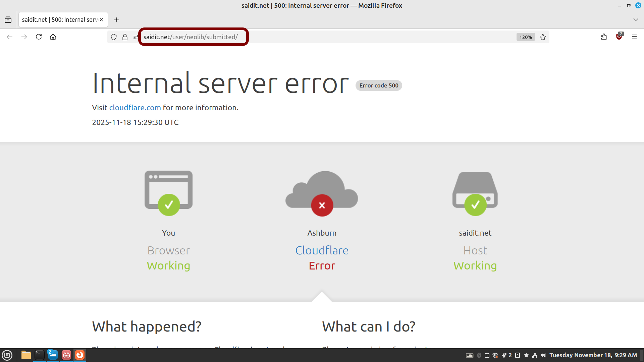Open a new tab with plus button
This screenshot has width=644, height=362.
(x=116, y=20)
